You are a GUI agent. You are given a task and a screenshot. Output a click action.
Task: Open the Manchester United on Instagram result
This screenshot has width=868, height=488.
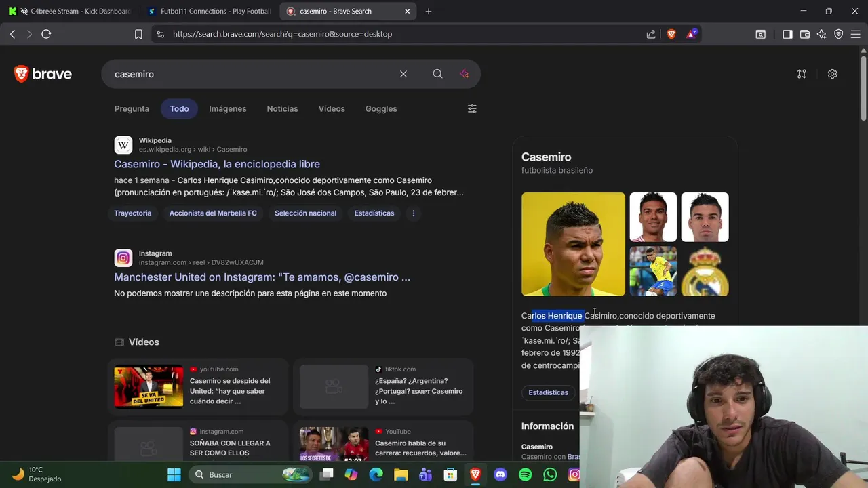tap(262, 277)
